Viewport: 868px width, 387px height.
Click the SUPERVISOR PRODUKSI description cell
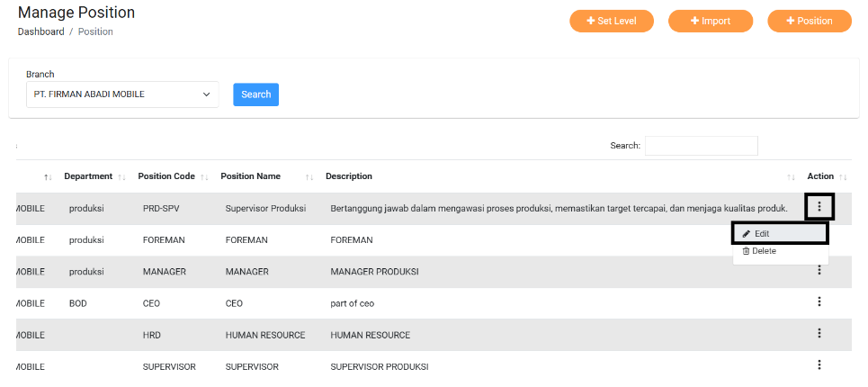coord(380,367)
